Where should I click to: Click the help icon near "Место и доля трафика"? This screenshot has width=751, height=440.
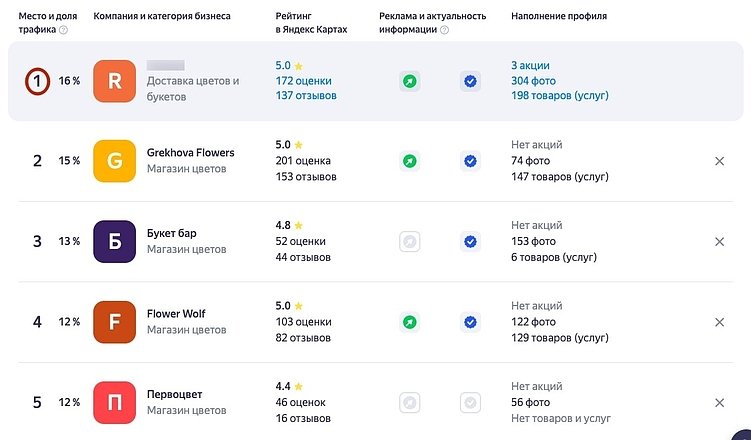pyautogui.click(x=64, y=30)
